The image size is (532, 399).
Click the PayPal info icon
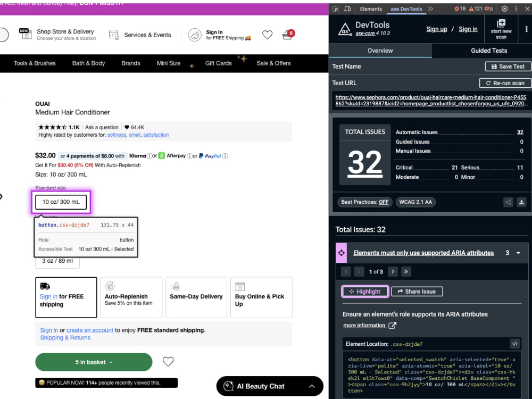pyautogui.click(x=225, y=156)
